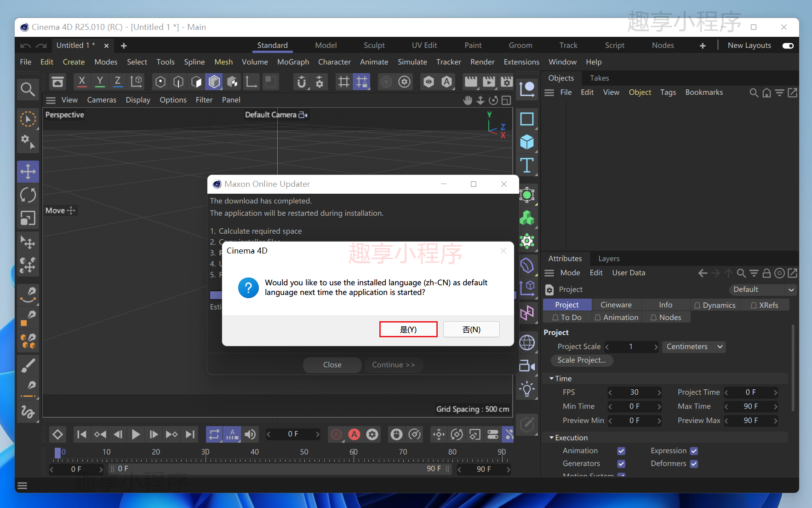Click the Objects manager home icon
Image resolution: width=812 pixels, height=508 pixels.
point(766,93)
